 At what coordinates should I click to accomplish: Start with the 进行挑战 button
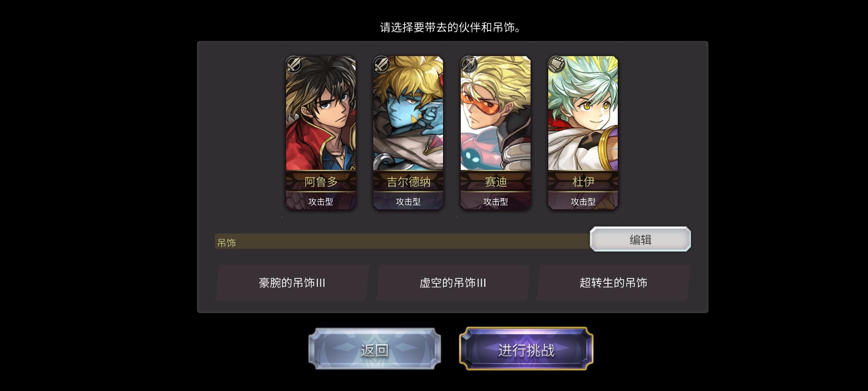click(x=526, y=349)
